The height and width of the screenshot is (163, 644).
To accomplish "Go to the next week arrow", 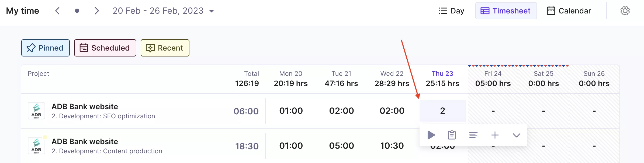I will tap(97, 11).
